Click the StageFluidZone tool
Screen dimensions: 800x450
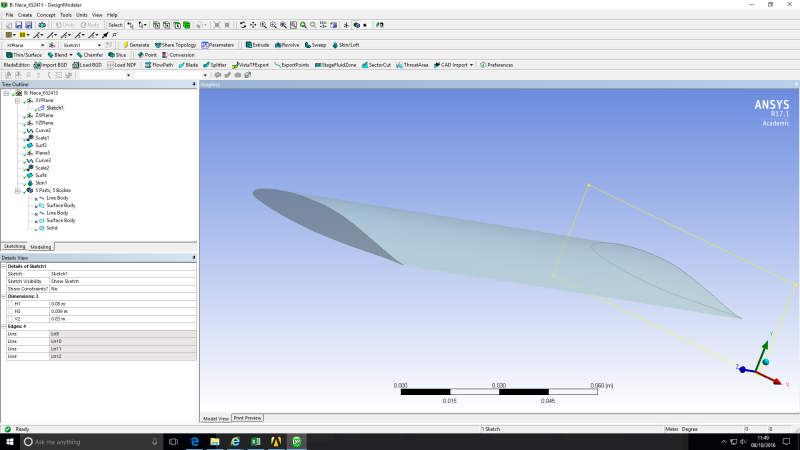click(x=335, y=65)
